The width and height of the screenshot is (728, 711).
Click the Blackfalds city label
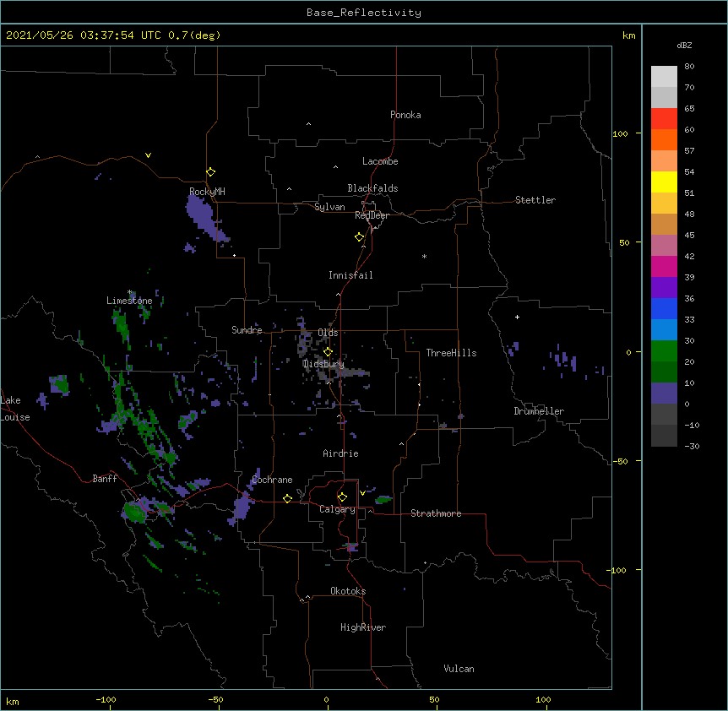372,188
